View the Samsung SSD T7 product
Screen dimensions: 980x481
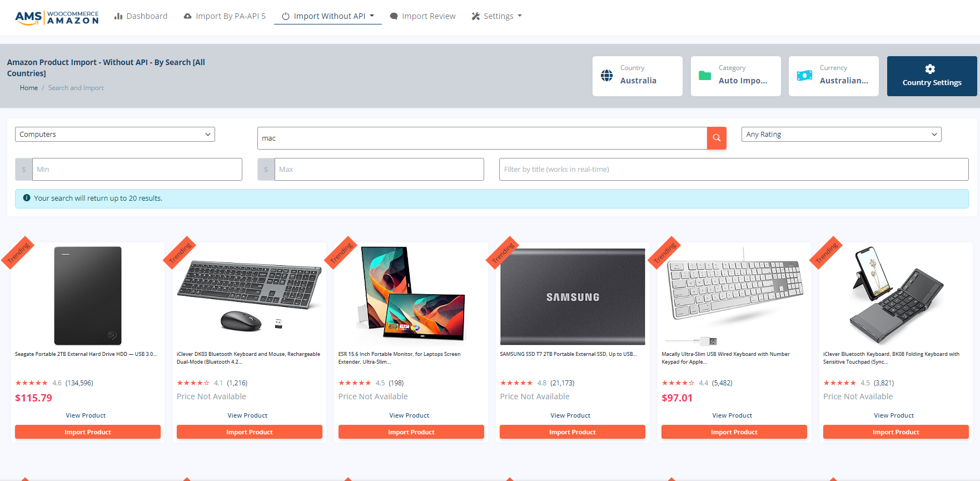(x=570, y=415)
